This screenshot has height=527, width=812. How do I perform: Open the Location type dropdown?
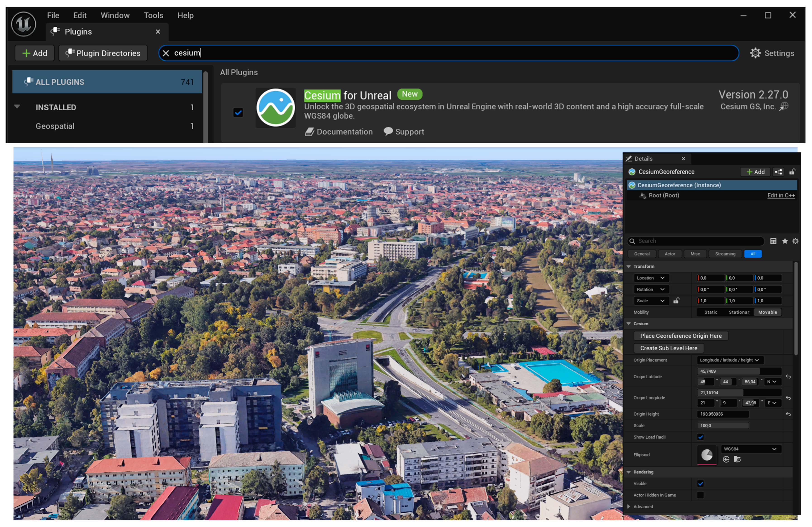[651, 278]
